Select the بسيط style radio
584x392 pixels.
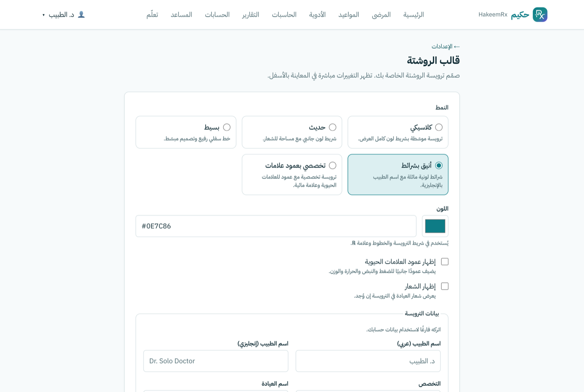(227, 127)
